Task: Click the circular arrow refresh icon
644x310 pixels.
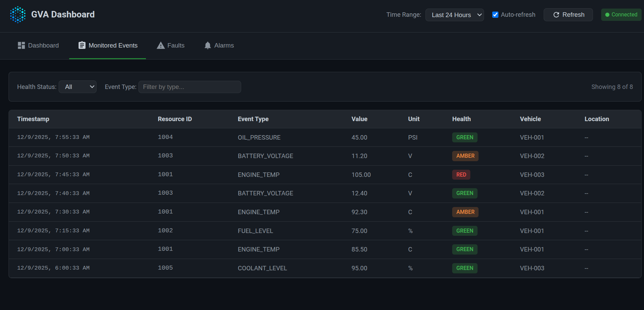Action: click(x=556, y=15)
